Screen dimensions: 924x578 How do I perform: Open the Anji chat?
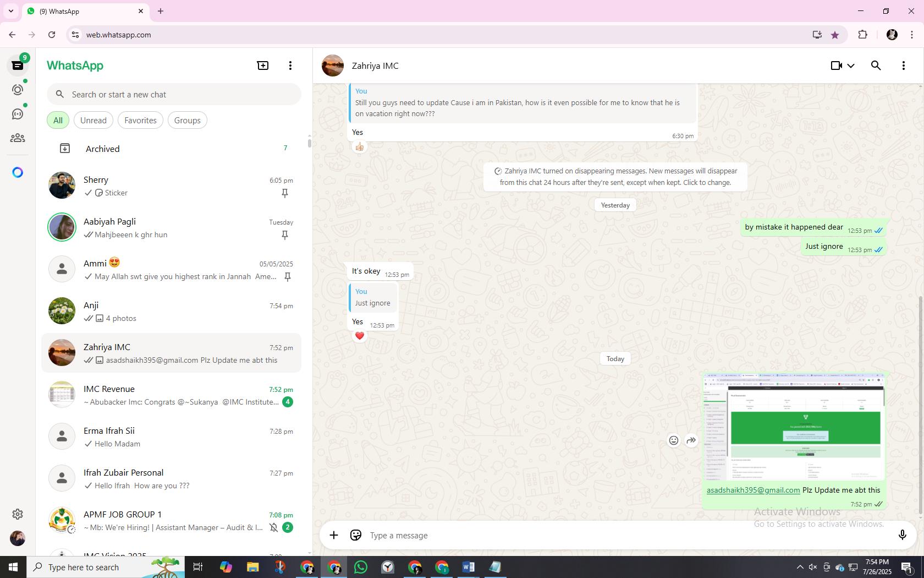pos(172,311)
